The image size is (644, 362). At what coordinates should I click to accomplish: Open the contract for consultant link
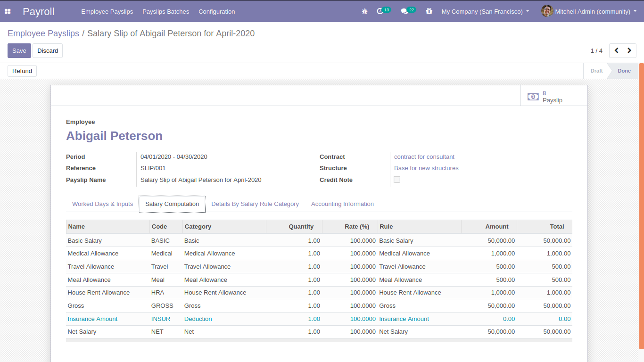tap(424, 157)
